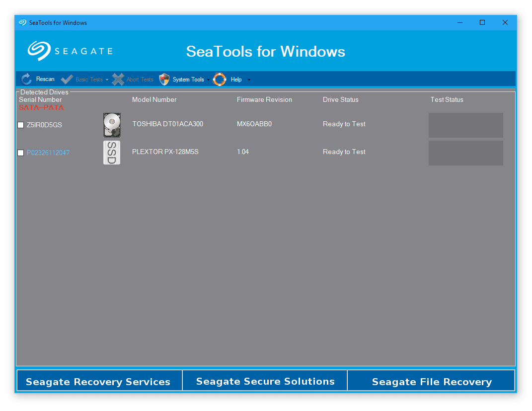Expand the Help dropdown arrow
This screenshot has height=411, width=532.
click(249, 80)
